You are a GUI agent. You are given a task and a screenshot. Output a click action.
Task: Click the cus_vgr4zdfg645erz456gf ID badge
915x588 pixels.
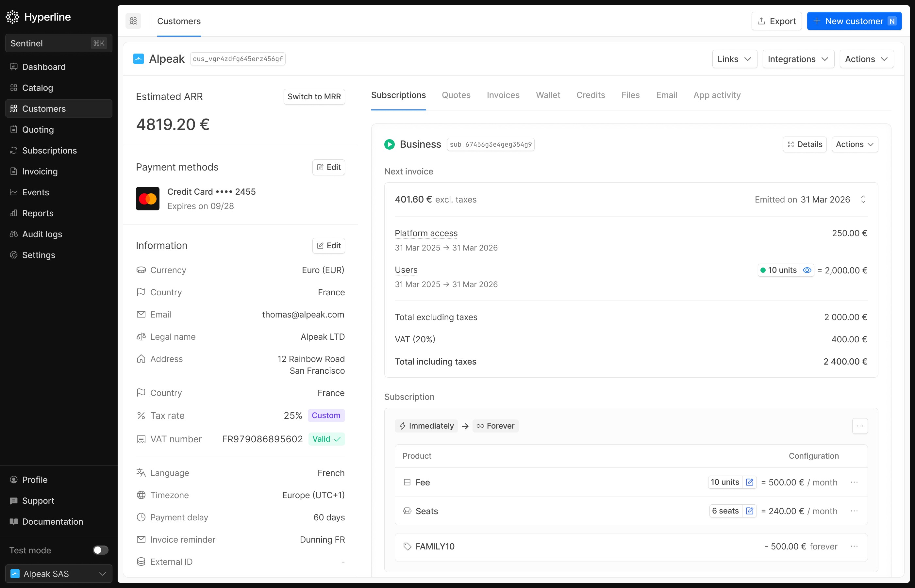(x=238, y=59)
